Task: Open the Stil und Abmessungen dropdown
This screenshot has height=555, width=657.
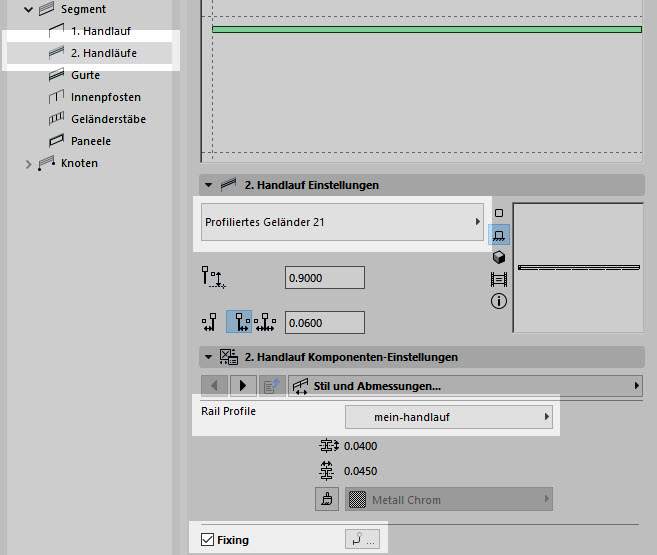Action: [x=465, y=385]
